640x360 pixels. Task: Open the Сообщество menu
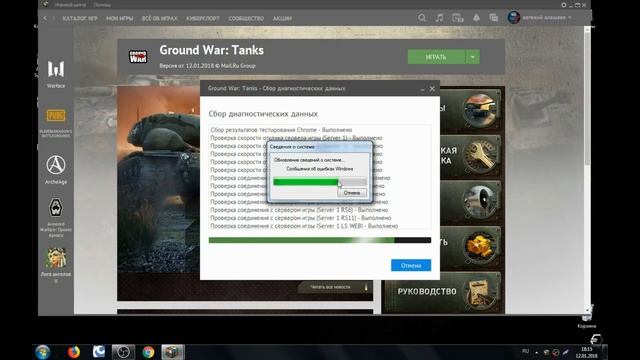tap(246, 18)
